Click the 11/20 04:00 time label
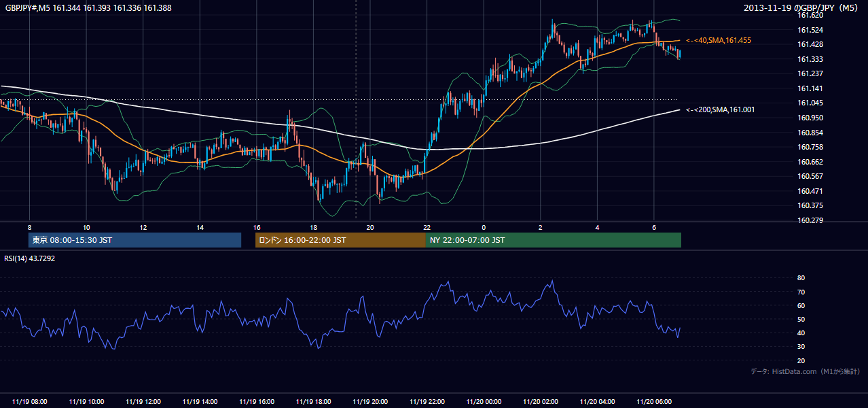Screen dimensions: 868x408 pyautogui.click(x=597, y=401)
